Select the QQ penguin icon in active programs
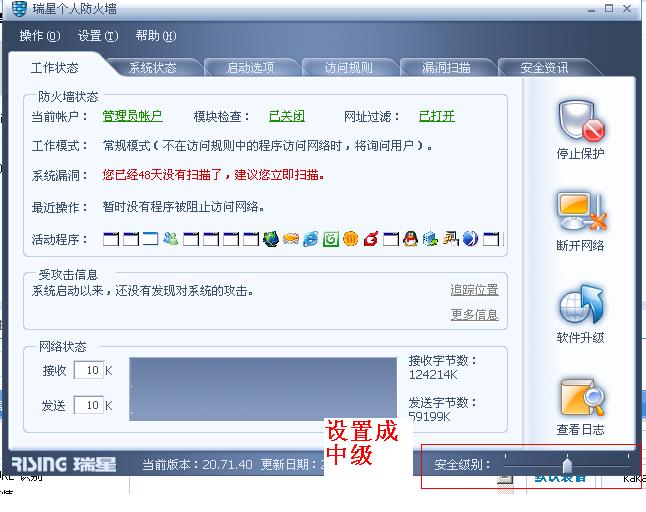Viewport: 646px width, 512px height. [x=410, y=238]
